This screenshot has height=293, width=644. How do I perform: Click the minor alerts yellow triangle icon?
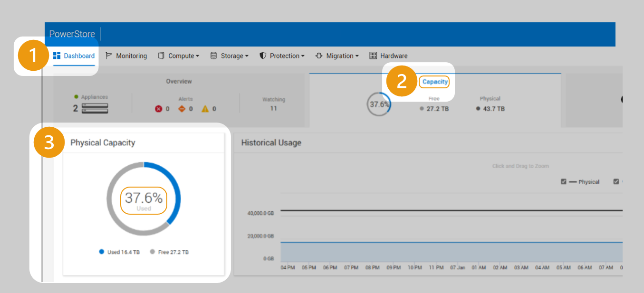pos(205,109)
